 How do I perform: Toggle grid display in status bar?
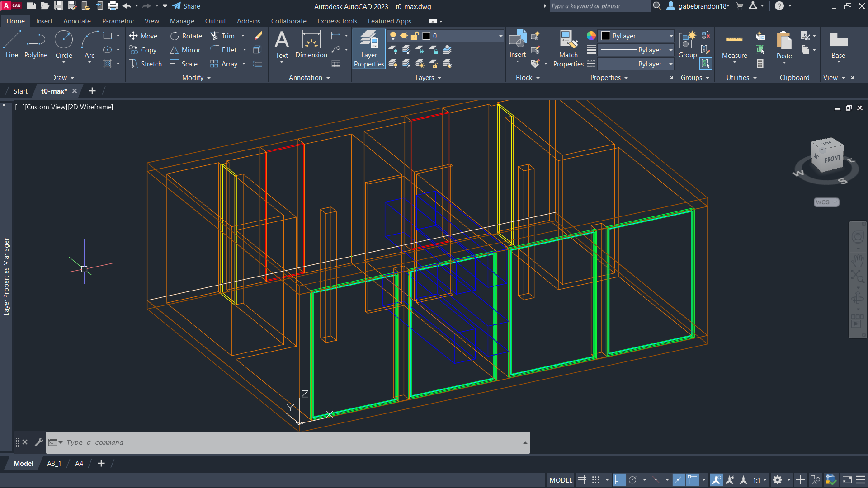pyautogui.click(x=582, y=480)
